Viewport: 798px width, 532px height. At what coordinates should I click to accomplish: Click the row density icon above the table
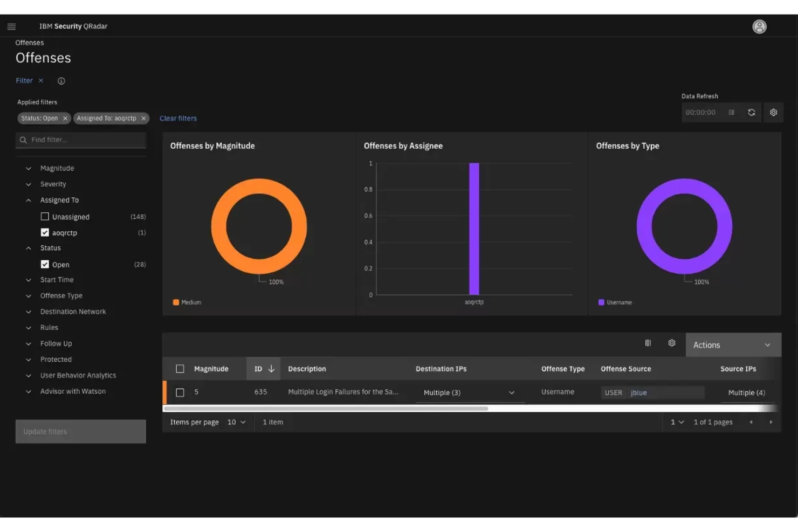pyautogui.click(x=648, y=343)
